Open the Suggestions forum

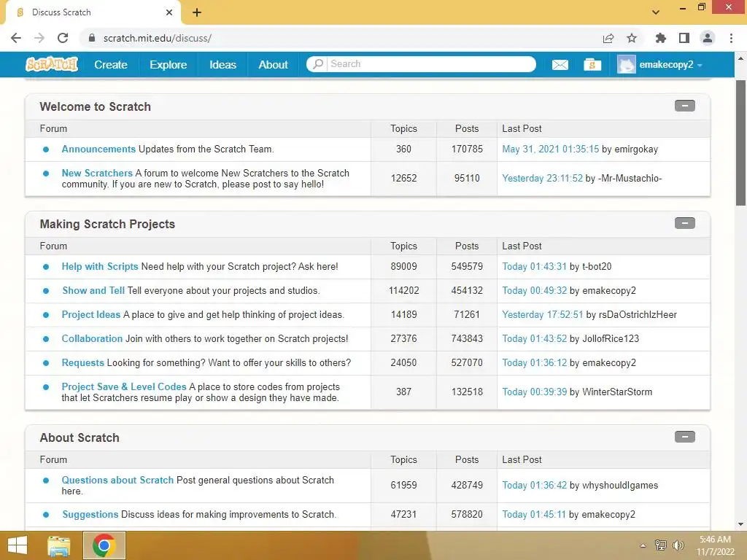(90, 514)
